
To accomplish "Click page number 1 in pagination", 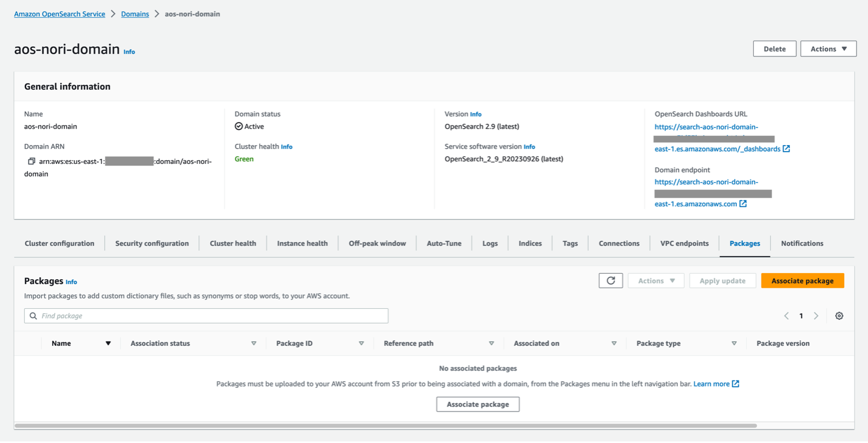I will pos(801,316).
